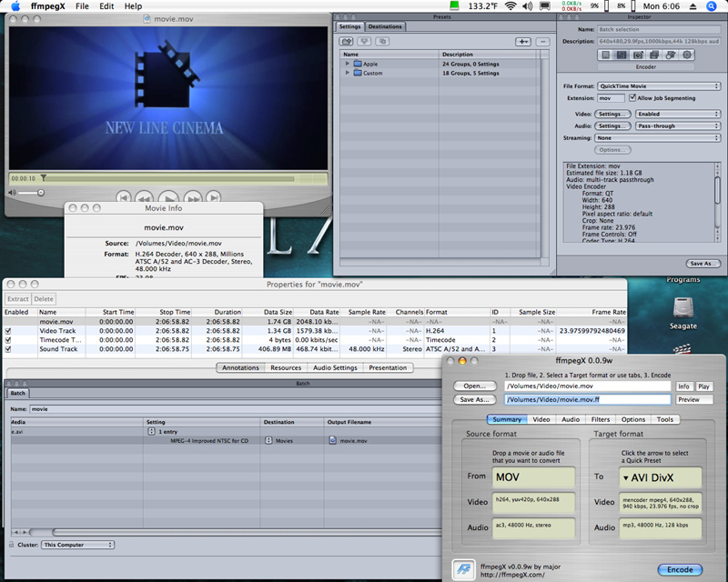Open the Actions gear icon in Inspector
The width and height of the screenshot is (728, 582).
point(687,55)
